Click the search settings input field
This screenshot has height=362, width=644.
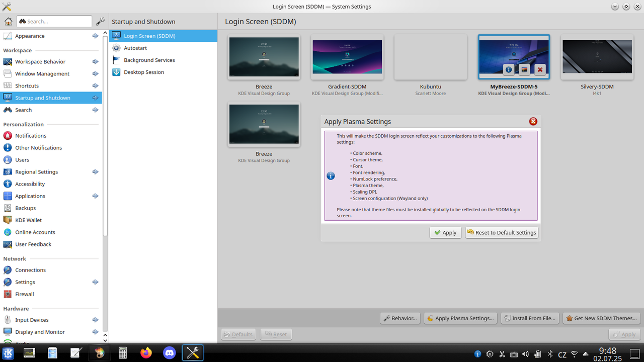click(54, 21)
